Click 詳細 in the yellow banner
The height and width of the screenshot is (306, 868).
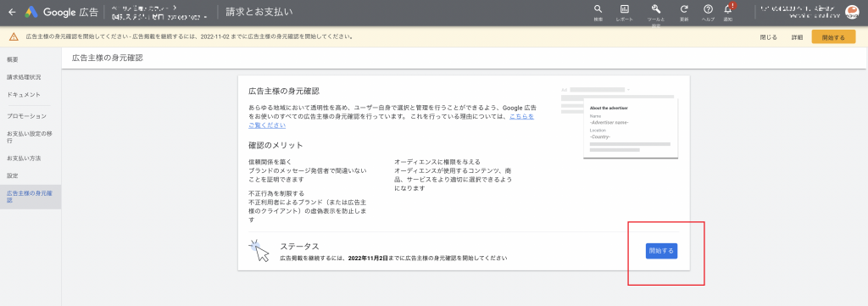[x=797, y=37]
